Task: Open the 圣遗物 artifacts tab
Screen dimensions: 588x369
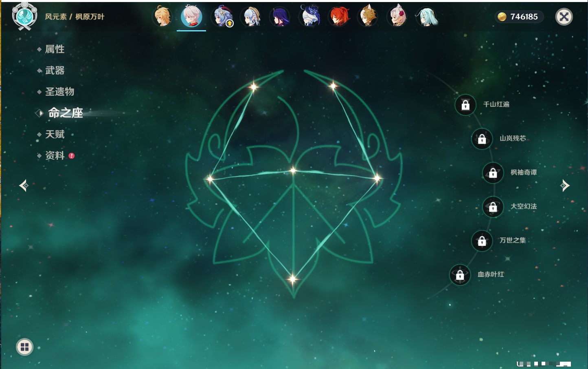Action: tap(59, 92)
